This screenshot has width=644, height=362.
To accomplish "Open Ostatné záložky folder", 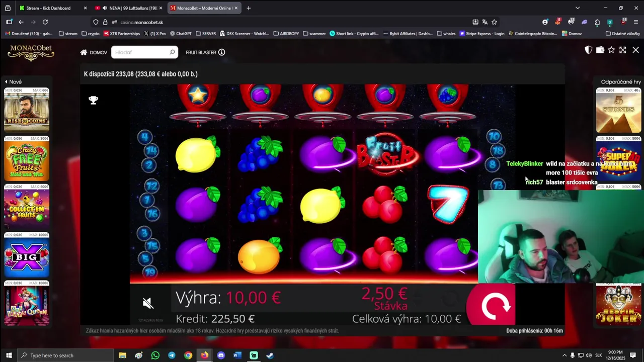I will (x=623, y=34).
